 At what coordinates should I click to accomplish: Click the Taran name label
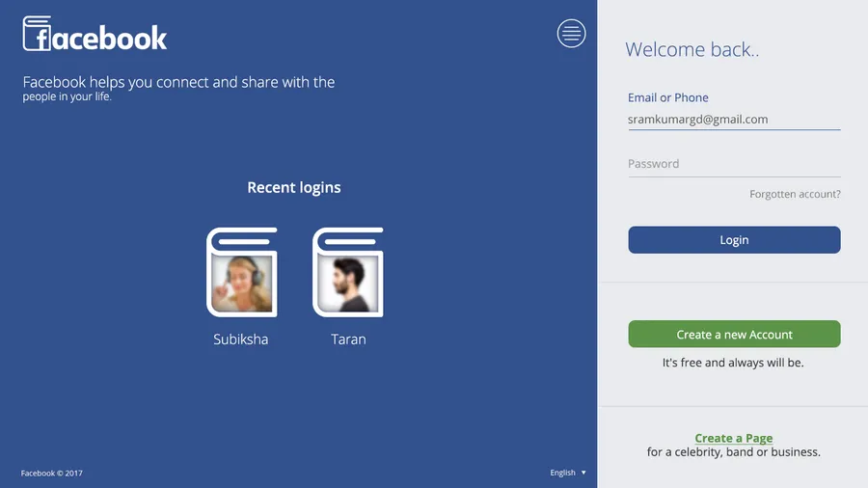[x=348, y=339]
